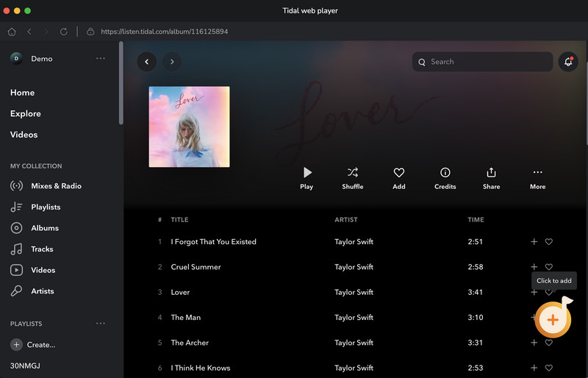This screenshot has width=588, height=378.
Task: Open the 30NMGJ playlist
Action: pos(25,365)
